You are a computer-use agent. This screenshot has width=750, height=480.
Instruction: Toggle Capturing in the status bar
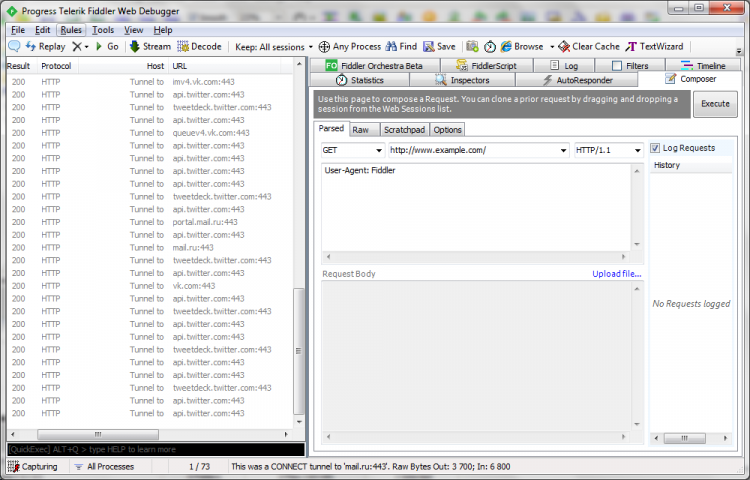pyautogui.click(x=33, y=467)
